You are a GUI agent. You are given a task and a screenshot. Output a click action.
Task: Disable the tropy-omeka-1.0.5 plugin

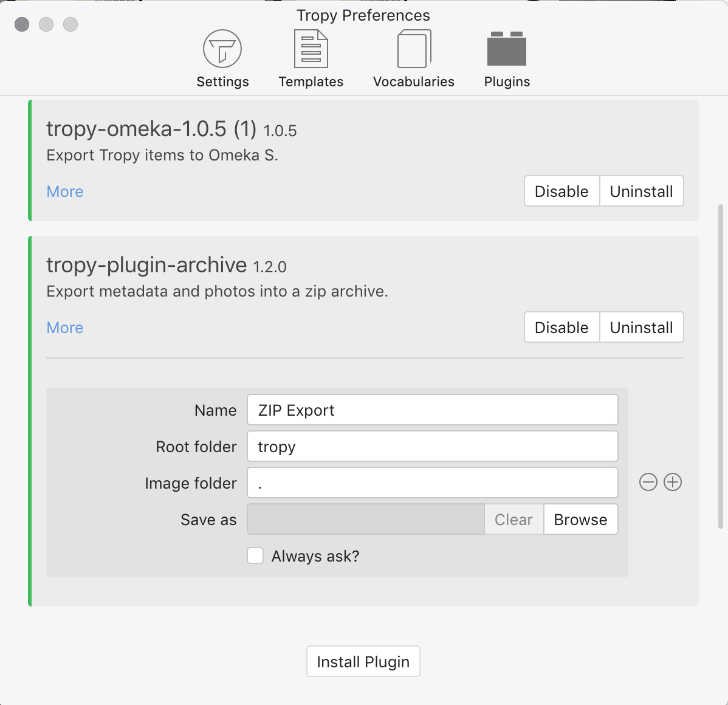tap(561, 191)
